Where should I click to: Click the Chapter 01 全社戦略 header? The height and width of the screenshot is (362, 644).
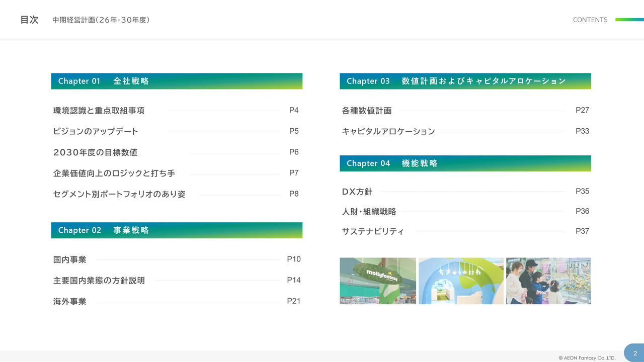pyautogui.click(x=177, y=81)
